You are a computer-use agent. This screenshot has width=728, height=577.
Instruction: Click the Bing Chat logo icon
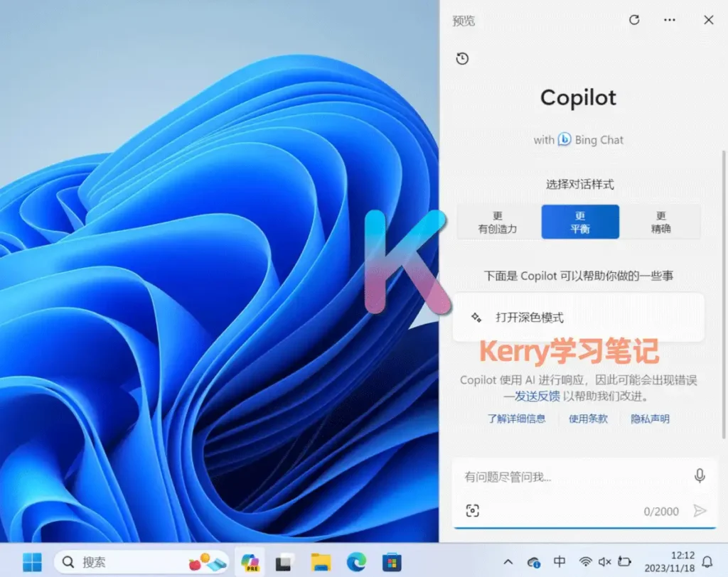(564, 139)
